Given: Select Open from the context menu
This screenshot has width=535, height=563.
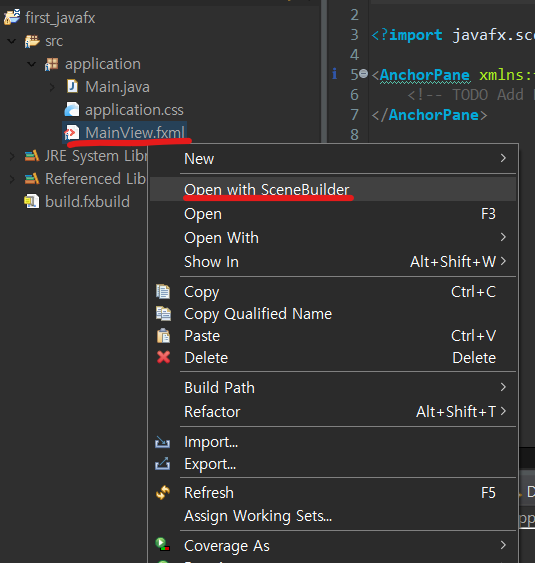Looking at the screenshot, I should pos(333,214).
